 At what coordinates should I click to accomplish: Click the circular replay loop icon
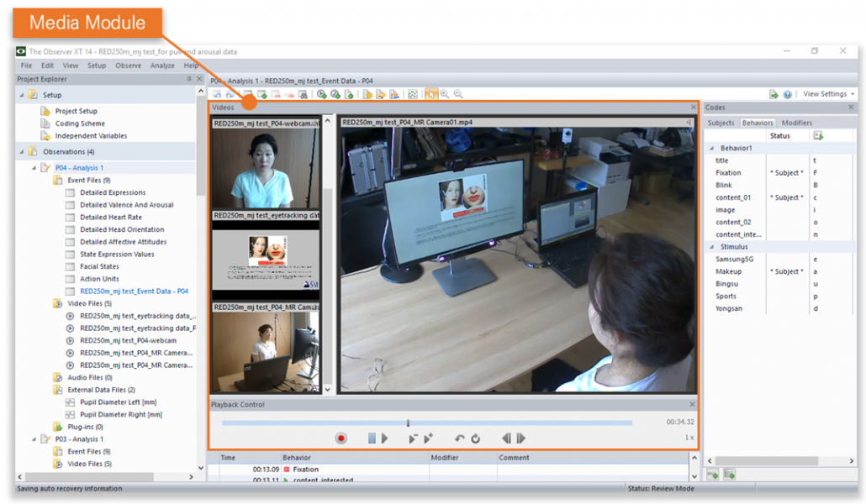pos(476,438)
